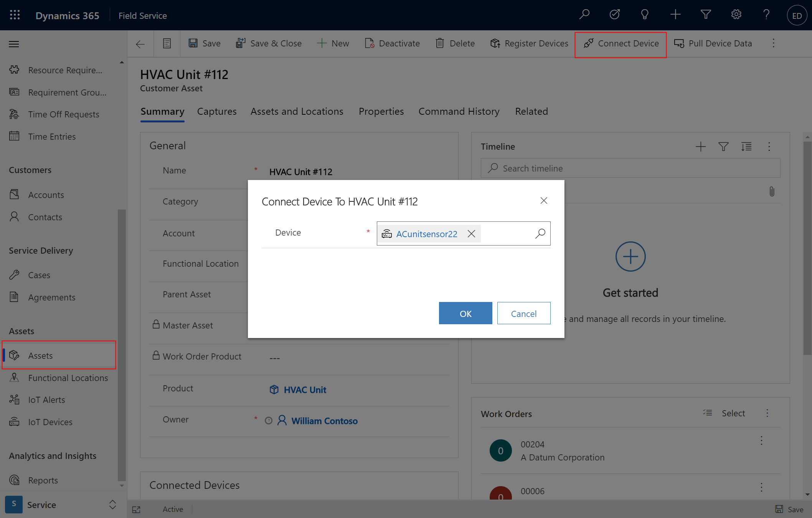Open the Related tab dropdown
812x518 pixels.
(x=531, y=112)
